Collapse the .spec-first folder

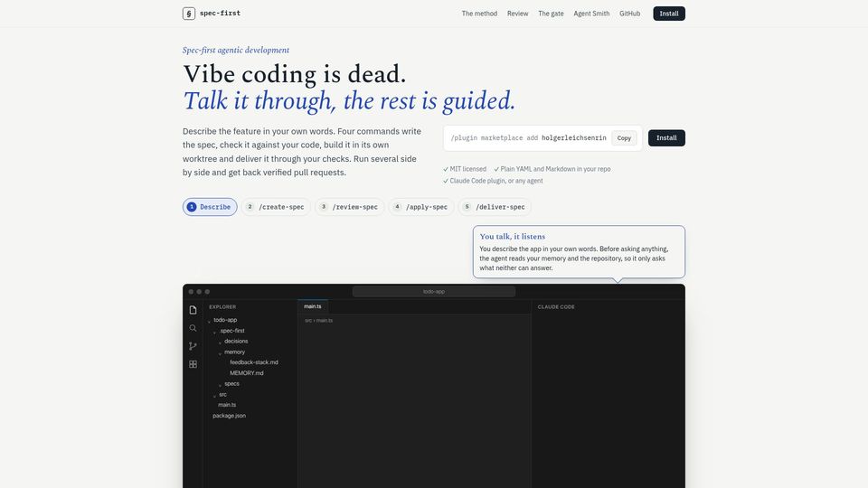click(231, 331)
